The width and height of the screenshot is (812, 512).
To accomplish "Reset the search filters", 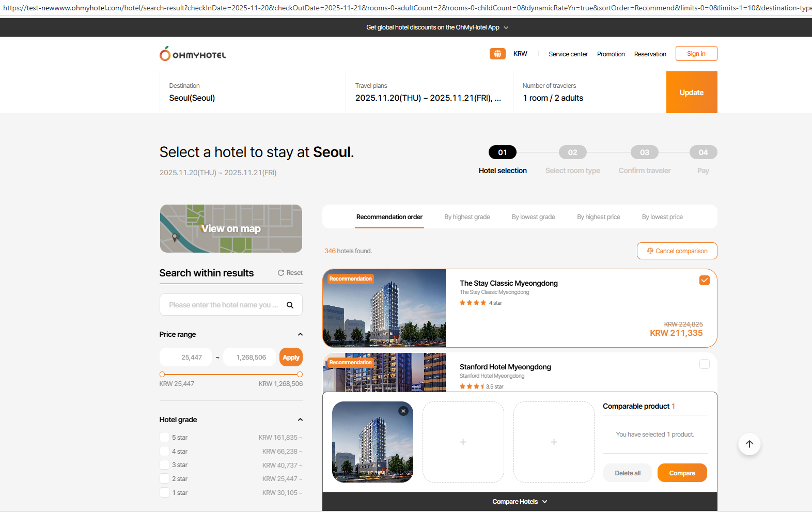I will tap(290, 273).
